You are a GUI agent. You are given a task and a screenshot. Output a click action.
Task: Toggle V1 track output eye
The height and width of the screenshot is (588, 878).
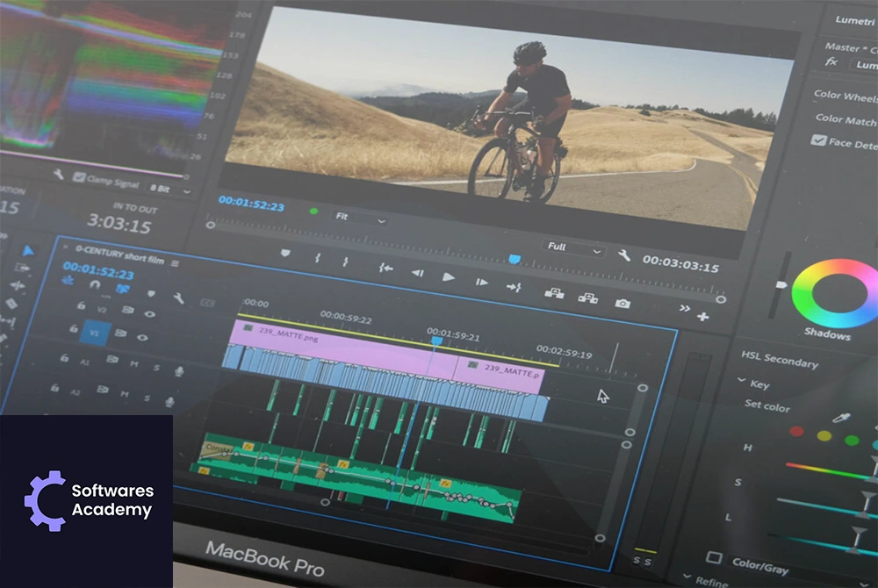(143, 337)
